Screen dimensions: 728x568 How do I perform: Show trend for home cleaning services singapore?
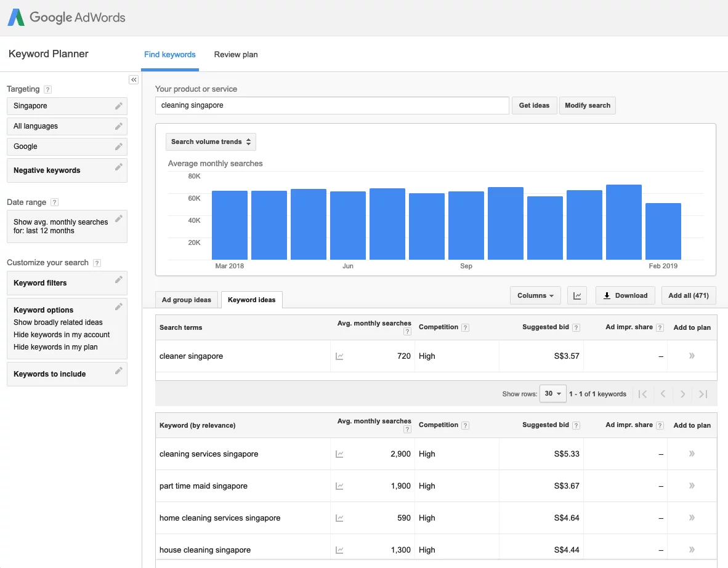point(339,518)
